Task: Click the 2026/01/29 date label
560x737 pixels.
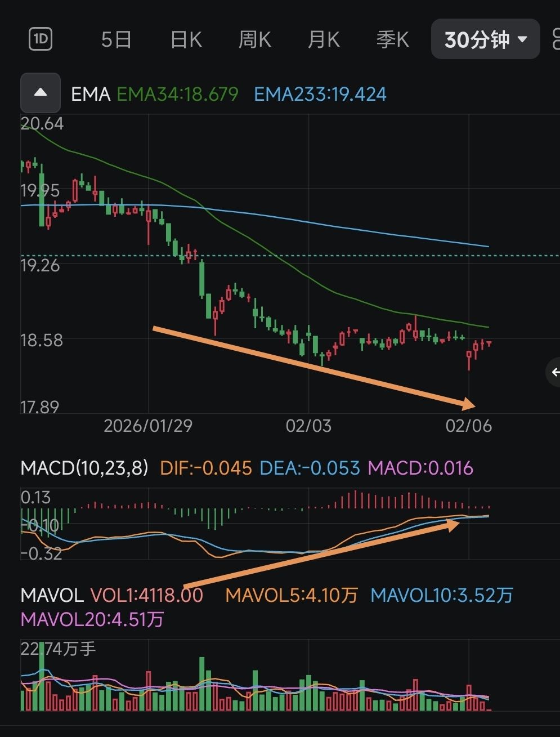Action: (148, 426)
